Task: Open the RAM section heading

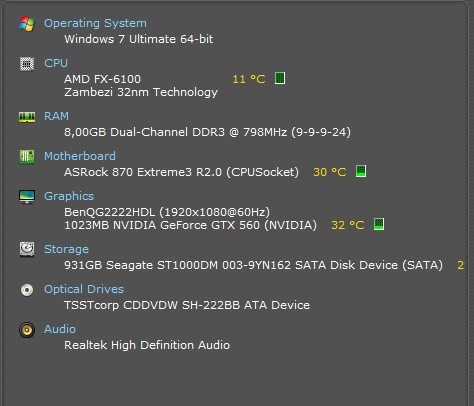Action: tap(56, 116)
